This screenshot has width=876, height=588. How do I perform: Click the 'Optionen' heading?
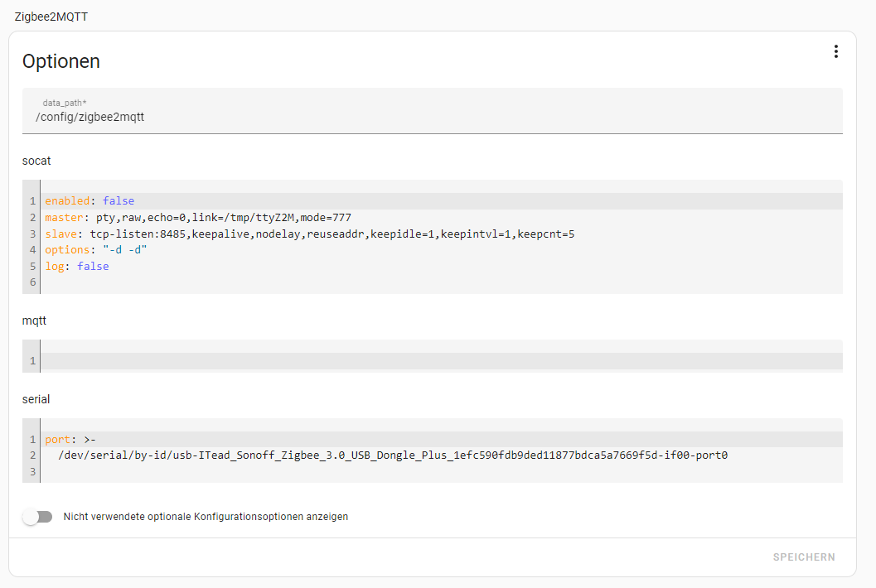pyautogui.click(x=60, y=61)
